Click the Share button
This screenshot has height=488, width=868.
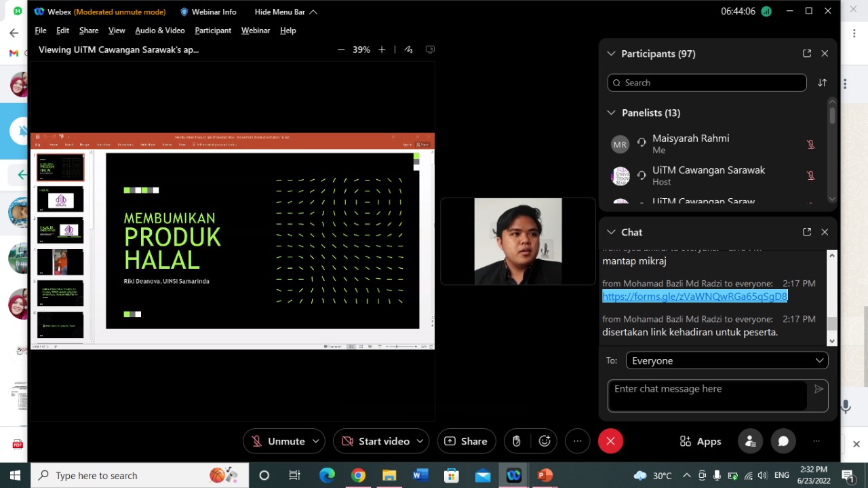[x=467, y=441]
